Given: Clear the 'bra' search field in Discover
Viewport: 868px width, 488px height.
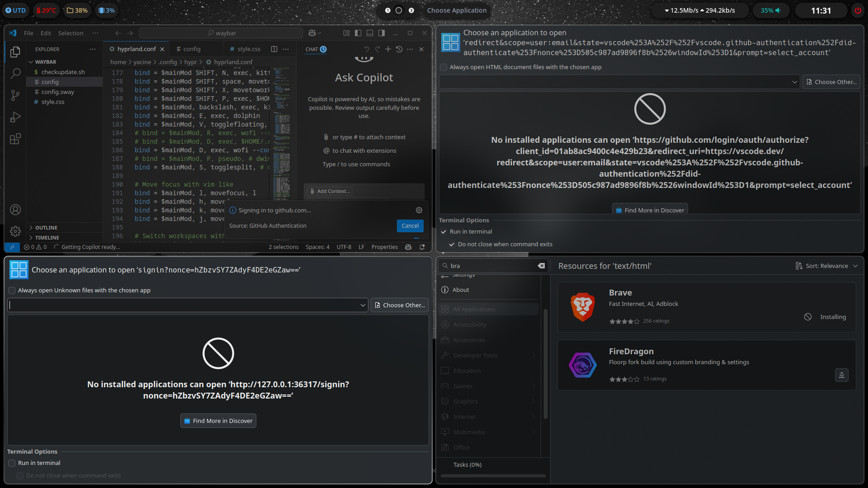Looking at the screenshot, I should 541,266.
